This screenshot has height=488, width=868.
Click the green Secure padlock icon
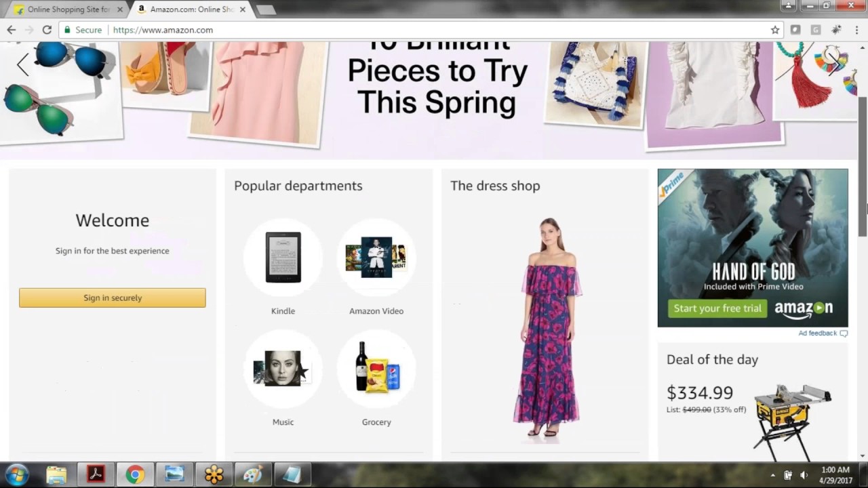pyautogui.click(x=67, y=30)
